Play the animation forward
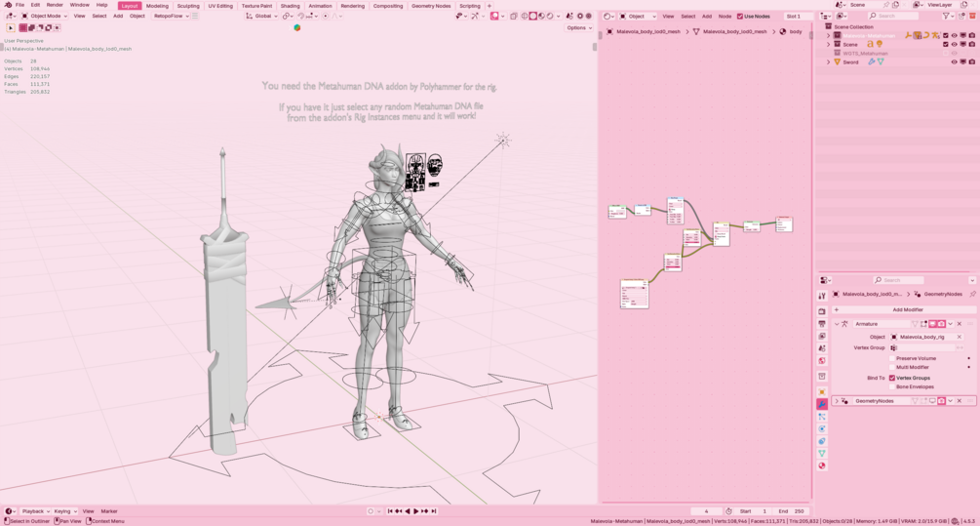980x526 pixels. [x=415, y=511]
